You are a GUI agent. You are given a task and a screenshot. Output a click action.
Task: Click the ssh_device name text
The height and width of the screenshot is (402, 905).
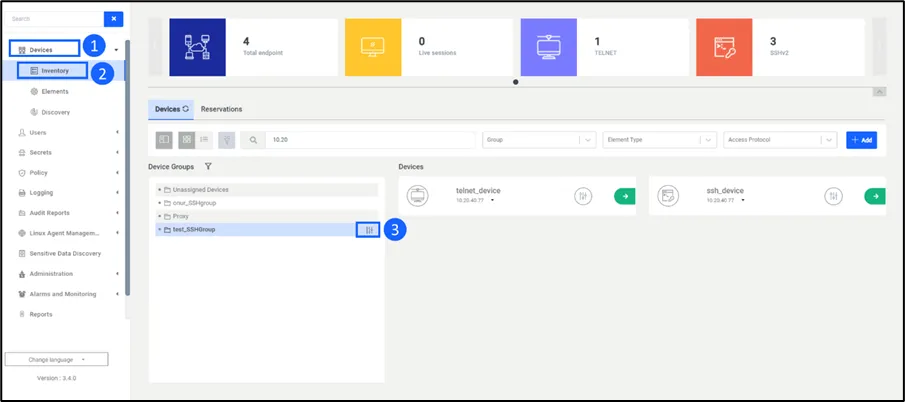(725, 190)
